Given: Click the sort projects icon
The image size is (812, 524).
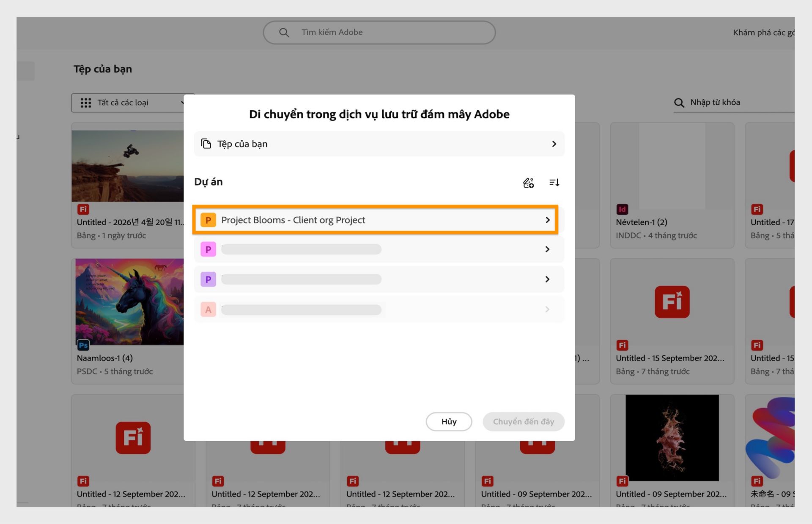Looking at the screenshot, I should [x=554, y=183].
